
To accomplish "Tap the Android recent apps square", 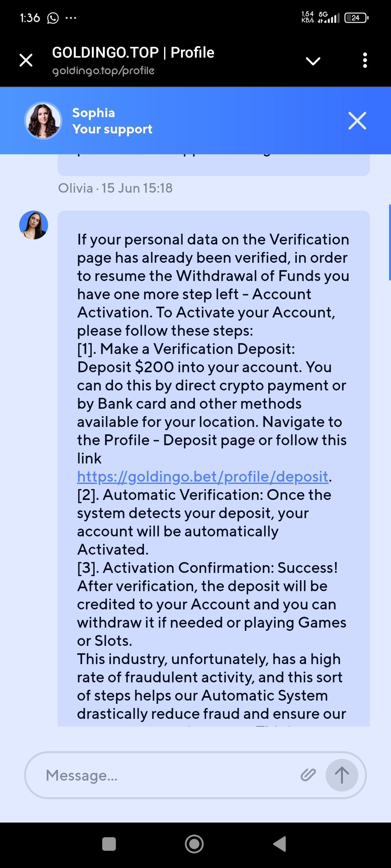I will pyautogui.click(x=109, y=844).
